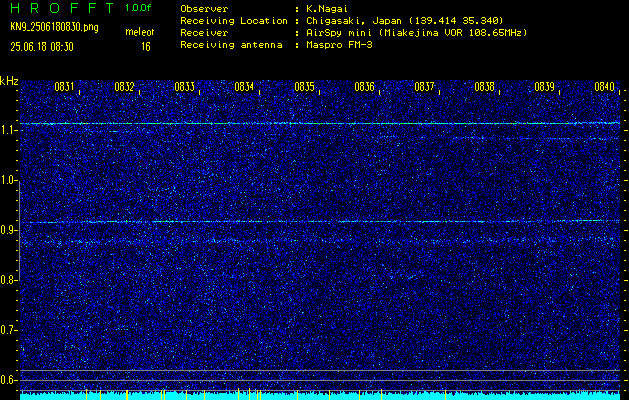
Task: Click the 0.7 frequency axis label
Action: click(8, 330)
